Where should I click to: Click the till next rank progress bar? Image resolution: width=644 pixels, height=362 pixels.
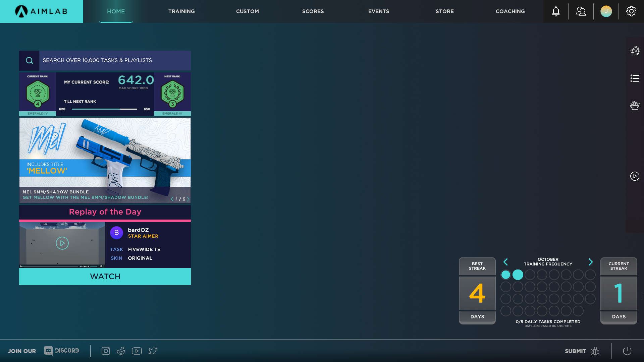[x=104, y=109]
